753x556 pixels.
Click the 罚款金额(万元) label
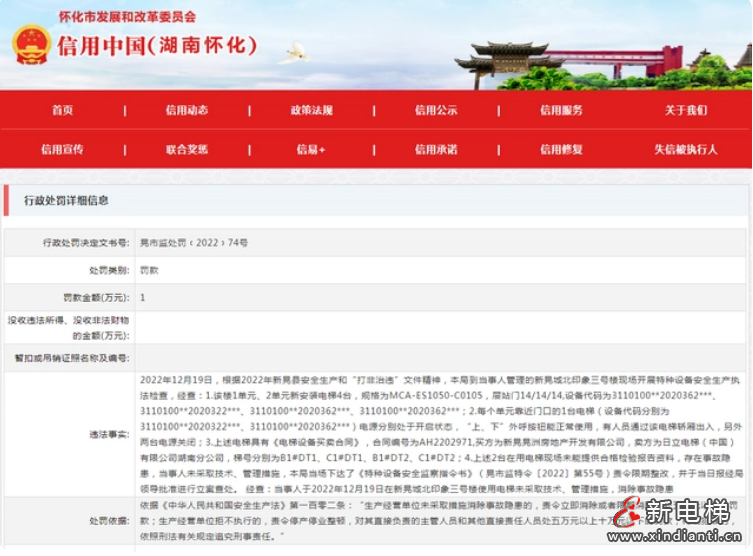pos(97,298)
